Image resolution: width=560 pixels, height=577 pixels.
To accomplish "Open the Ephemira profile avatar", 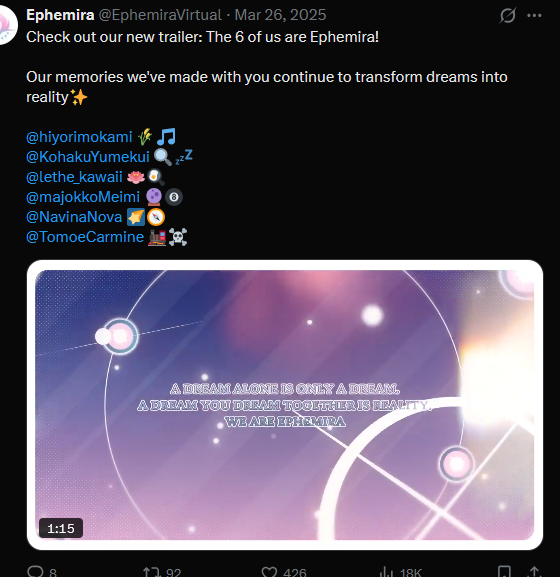I will pyautogui.click(x=8, y=25).
